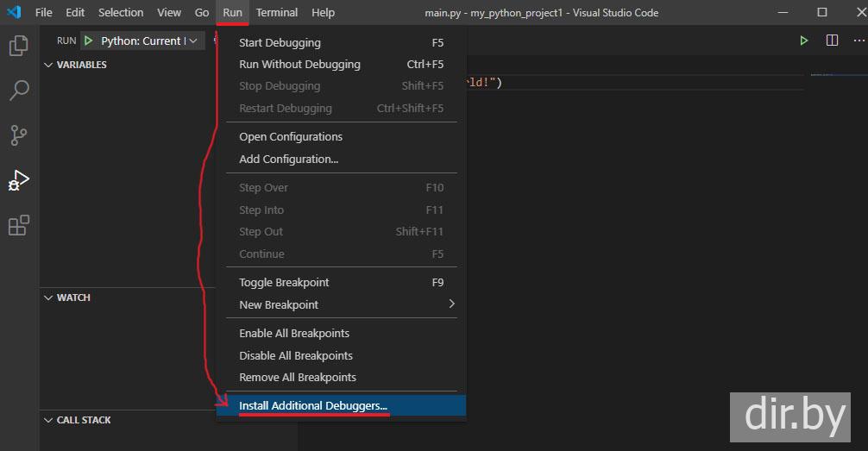Click Add Configuration... entry

pyautogui.click(x=288, y=159)
